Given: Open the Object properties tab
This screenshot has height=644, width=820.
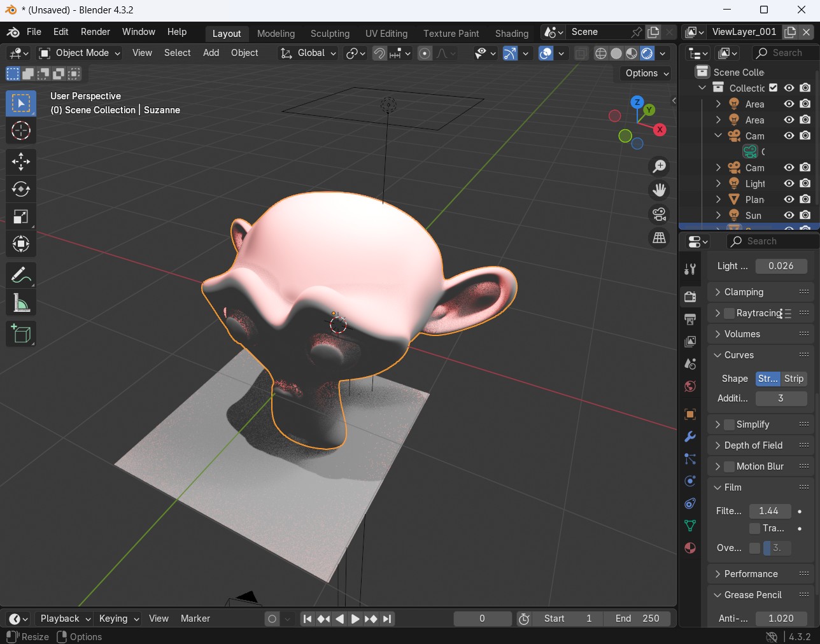Looking at the screenshot, I should click(x=690, y=414).
